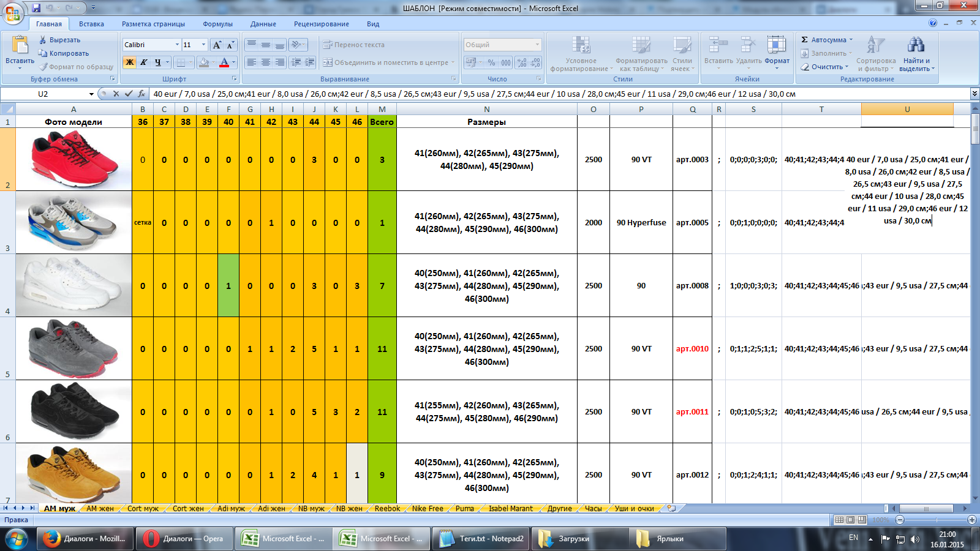
Task: Click the Paste (Вставить) clipboard icon
Action: pos(20,47)
